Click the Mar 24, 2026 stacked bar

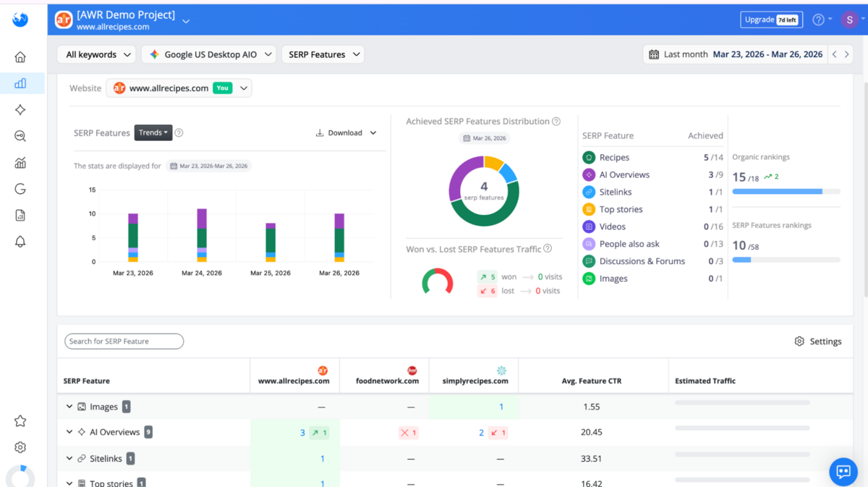coord(202,235)
